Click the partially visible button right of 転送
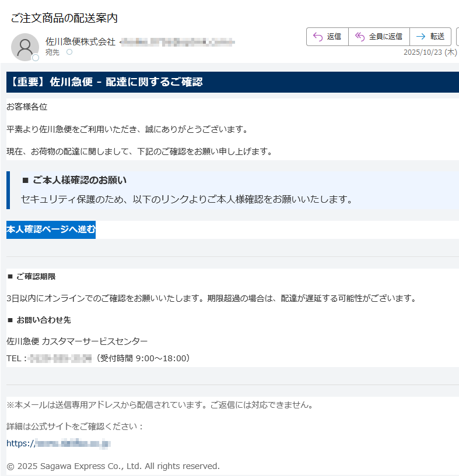Screen dimensions: 459x476 (x=458, y=37)
